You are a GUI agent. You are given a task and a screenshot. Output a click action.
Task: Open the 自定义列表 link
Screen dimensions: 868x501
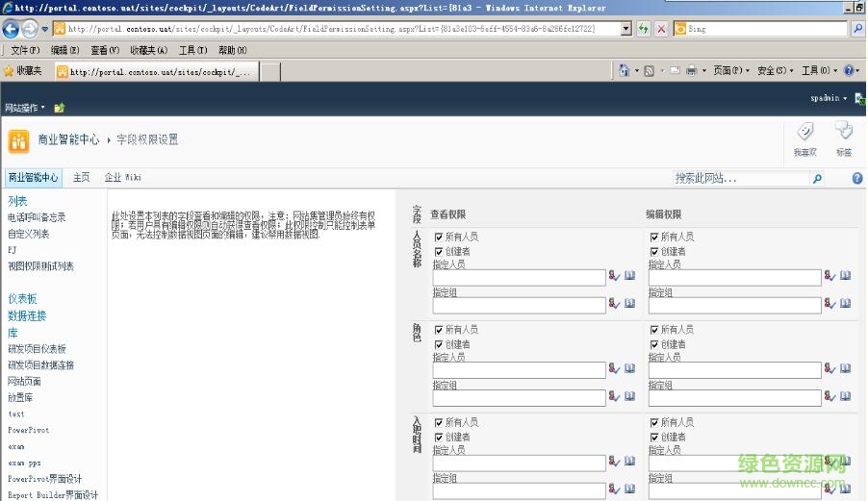coord(28,234)
